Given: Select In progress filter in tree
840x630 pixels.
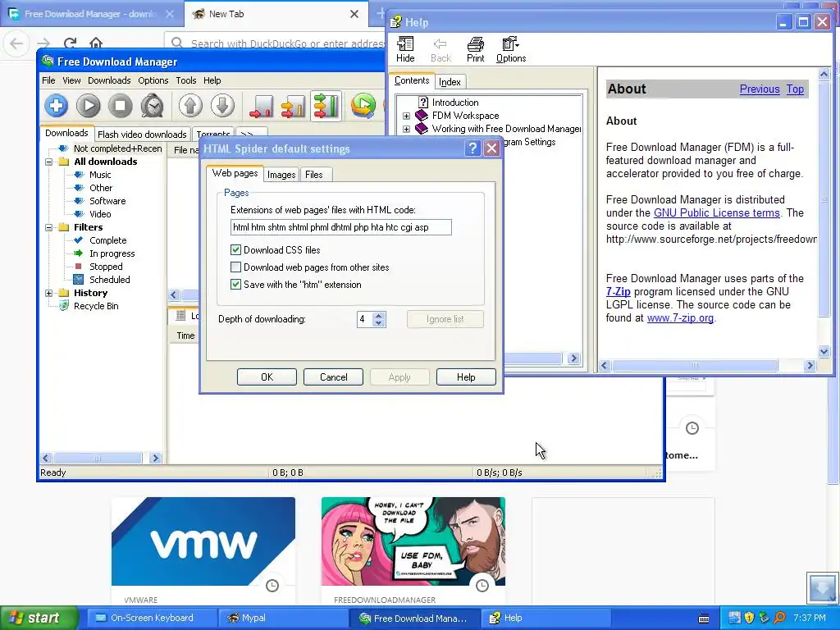Looking at the screenshot, I should (x=112, y=253).
